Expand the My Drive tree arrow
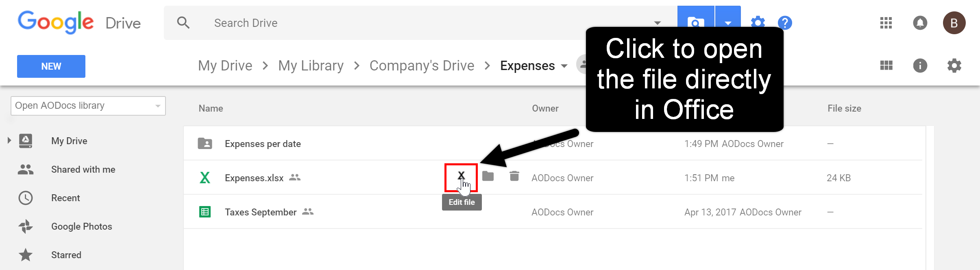 pyautogui.click(x=9, y=141)
